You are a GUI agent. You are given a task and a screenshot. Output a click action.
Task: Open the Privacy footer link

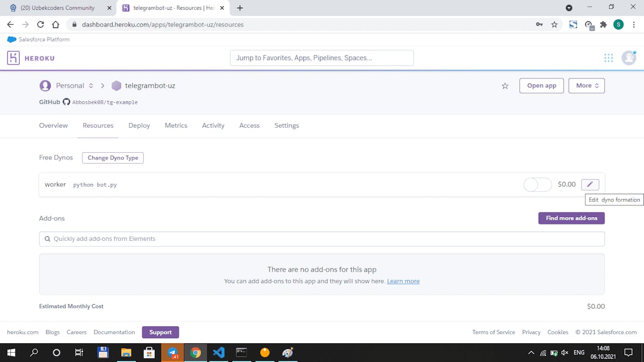tap(531, 332)
